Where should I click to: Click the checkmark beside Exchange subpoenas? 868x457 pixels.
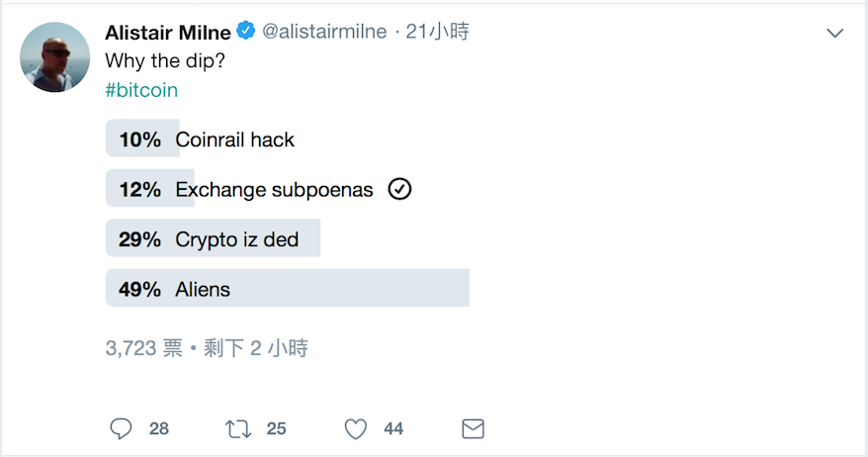(x=399, y=189)
